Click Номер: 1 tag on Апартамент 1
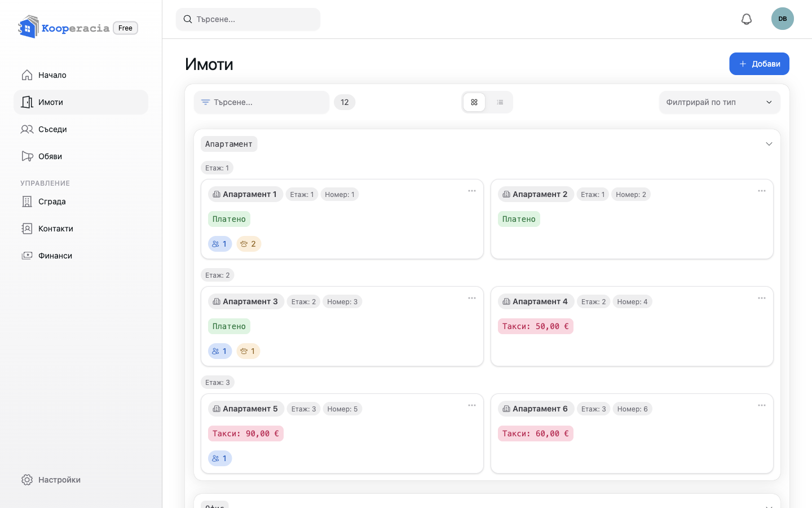812x508 pixels. (339, 194)
